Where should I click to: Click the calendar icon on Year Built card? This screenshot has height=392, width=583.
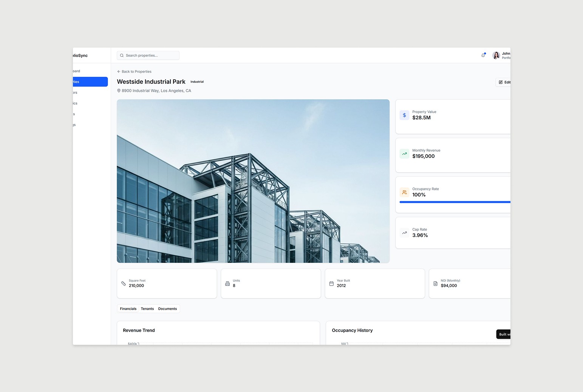[331, 283]
